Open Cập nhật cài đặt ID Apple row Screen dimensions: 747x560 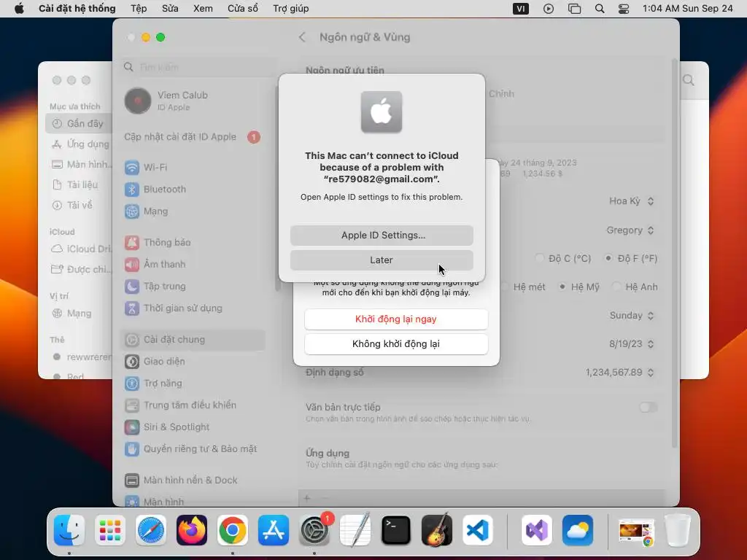tap(193, 137)
